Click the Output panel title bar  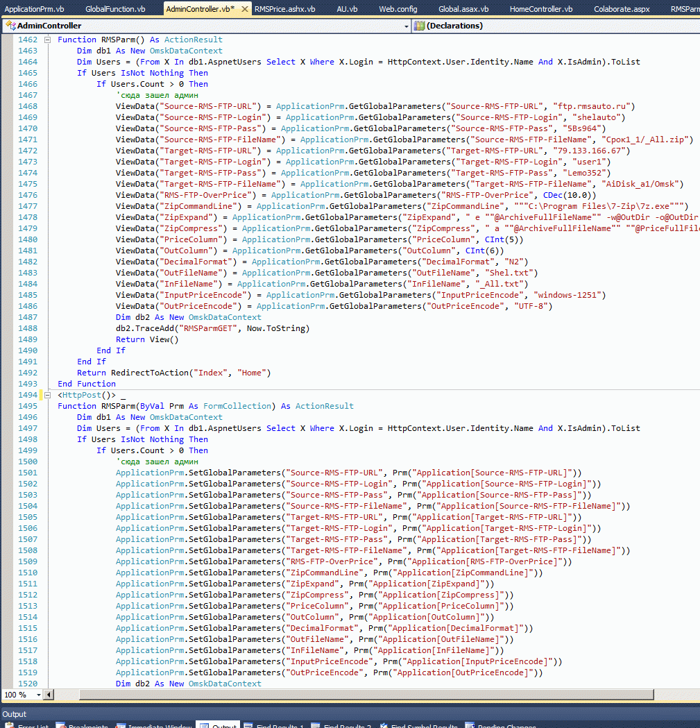[350, 714]
